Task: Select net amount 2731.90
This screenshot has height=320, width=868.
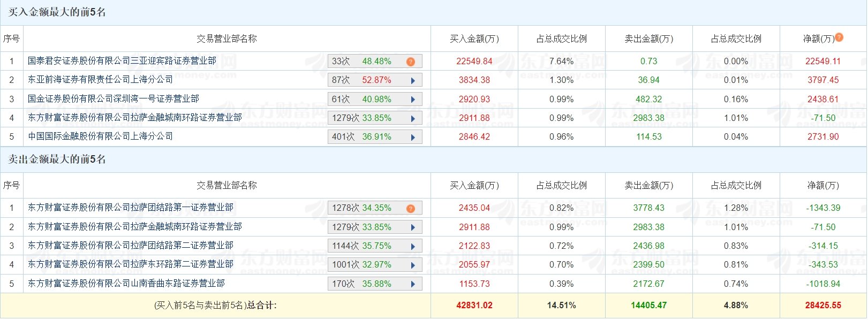Action: 823,136
